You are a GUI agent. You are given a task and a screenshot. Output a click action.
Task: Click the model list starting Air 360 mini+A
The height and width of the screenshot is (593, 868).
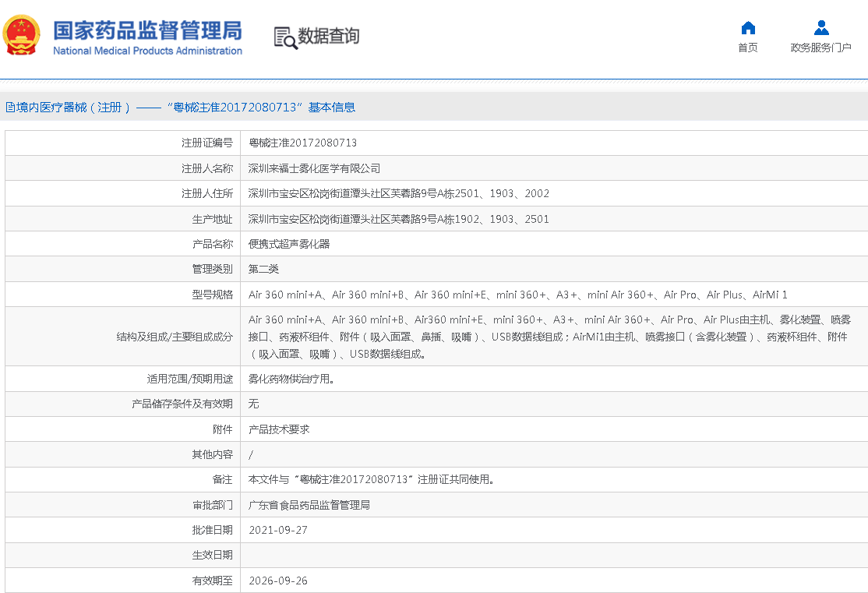coord(517,295)
